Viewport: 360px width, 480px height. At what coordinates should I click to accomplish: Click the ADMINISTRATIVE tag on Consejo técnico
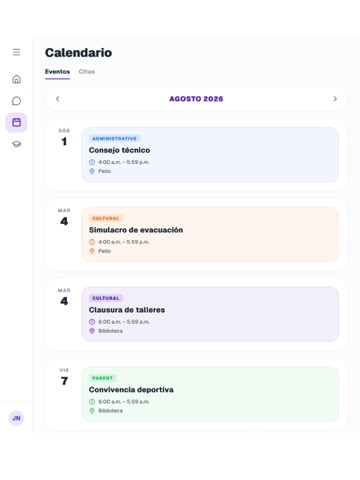tap(114, 138)
